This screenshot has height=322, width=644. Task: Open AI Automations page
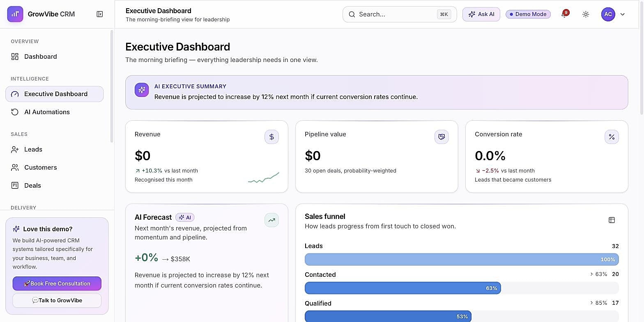[55, 112]
